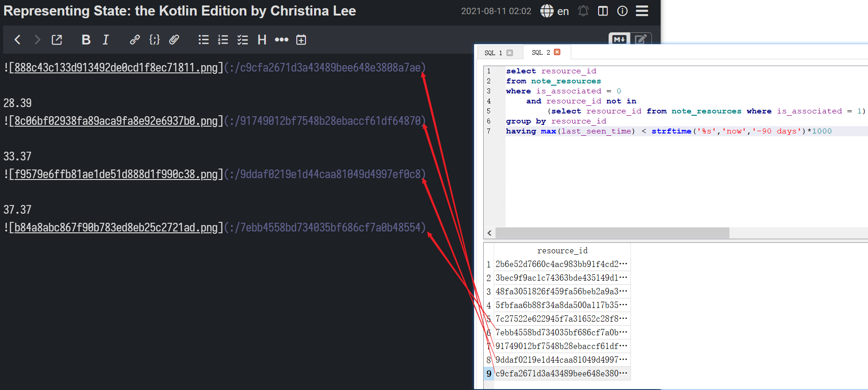This screenshot has width=868, height=390.
Task: Click resource path c9cfa2671d3a43489bee648e3808a7ae
Action: pyautogui.click(x=330, y=67)
